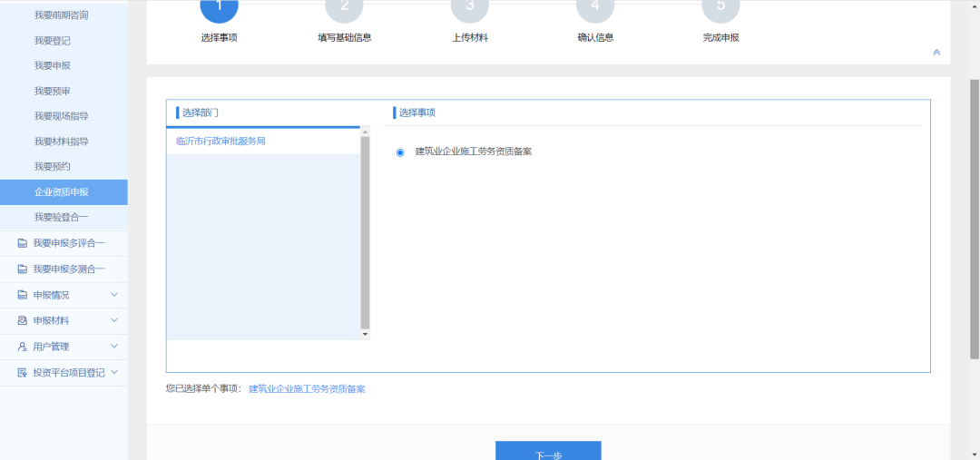Expand the 用户管理 chevron
Image resolution: width=980 pixels, height=460 pixels.
point(114,347)
